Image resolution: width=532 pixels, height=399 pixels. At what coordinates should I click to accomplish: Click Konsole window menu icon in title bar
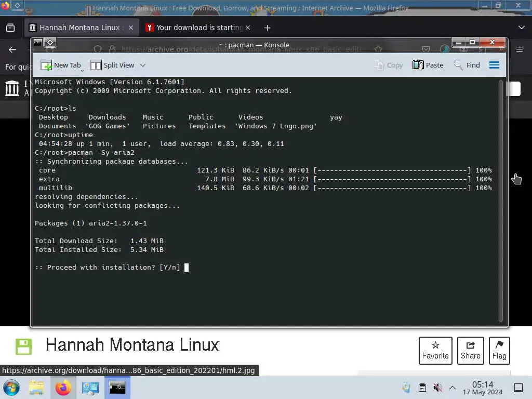37,43
